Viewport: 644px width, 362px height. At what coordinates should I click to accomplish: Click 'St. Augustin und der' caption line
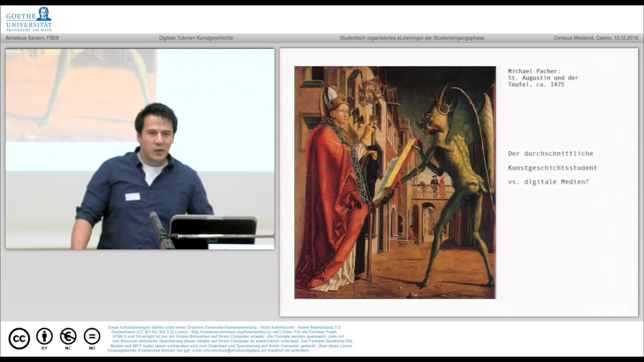[543, 78]
